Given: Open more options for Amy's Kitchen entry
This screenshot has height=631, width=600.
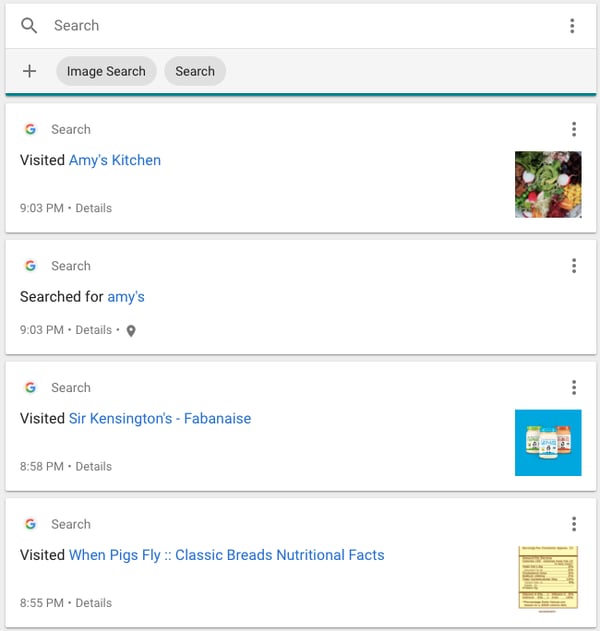Looking at the screenshot, I should click(x=573, y=129).
